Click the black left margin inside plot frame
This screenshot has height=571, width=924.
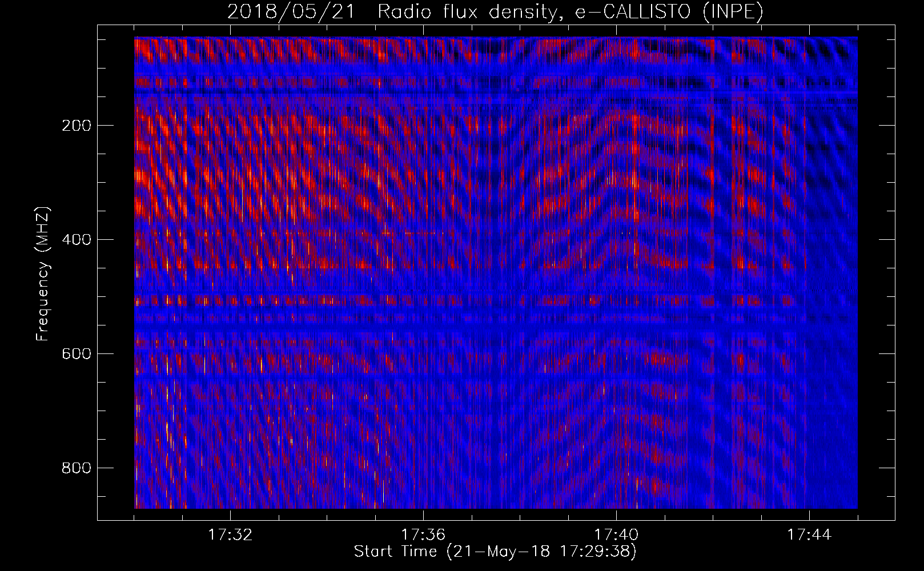(115, 273)
